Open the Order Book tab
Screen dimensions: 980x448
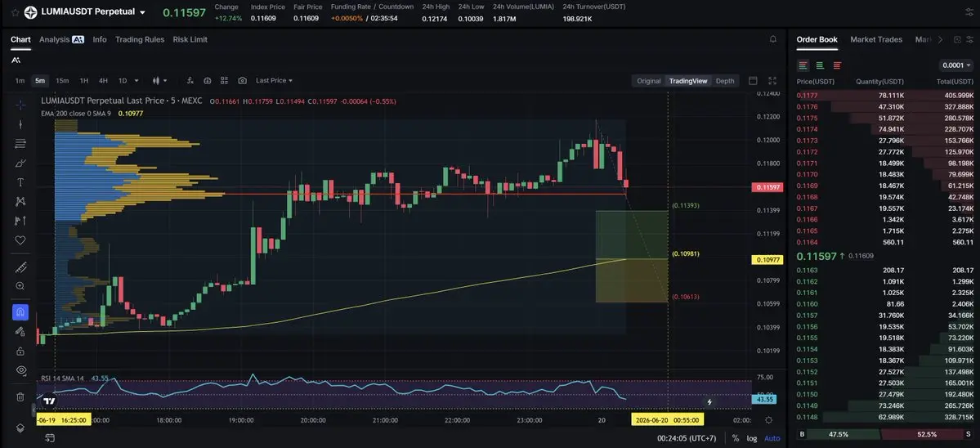(817, 39)
